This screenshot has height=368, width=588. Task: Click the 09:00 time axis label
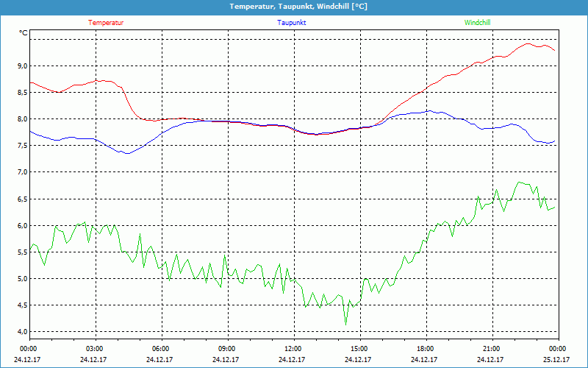(226, 349)
